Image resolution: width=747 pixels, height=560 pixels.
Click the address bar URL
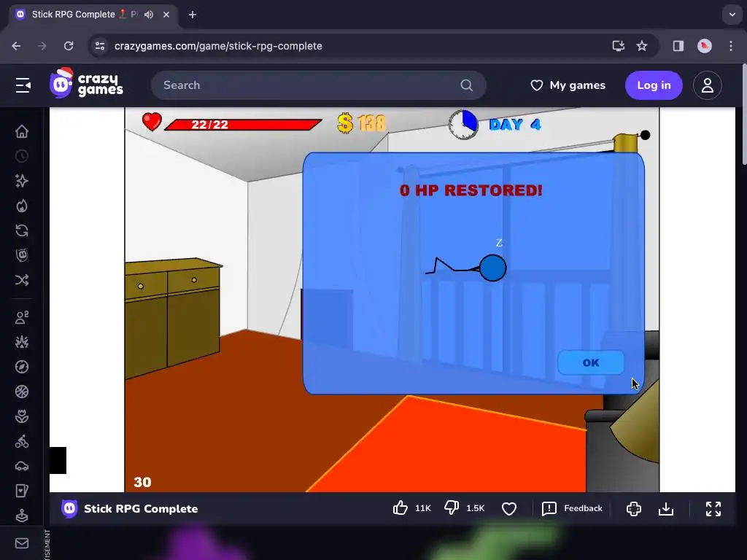click(218, 46)
